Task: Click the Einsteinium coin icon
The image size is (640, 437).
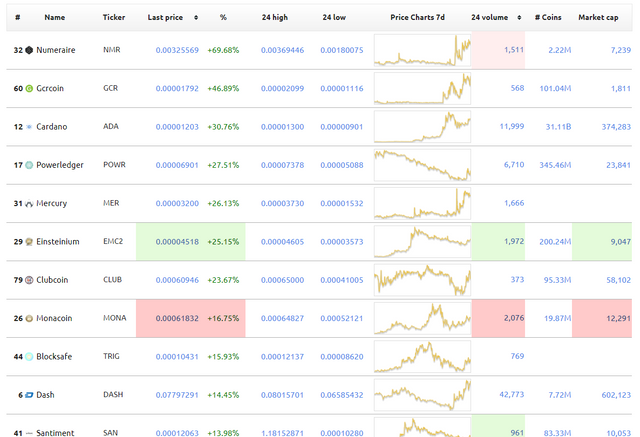Action: (x=29, y=242)
